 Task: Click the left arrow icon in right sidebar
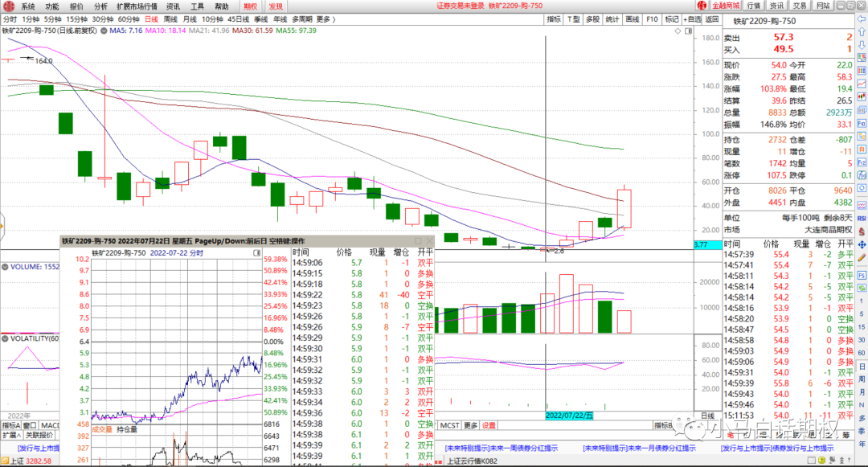pos(861,20)
